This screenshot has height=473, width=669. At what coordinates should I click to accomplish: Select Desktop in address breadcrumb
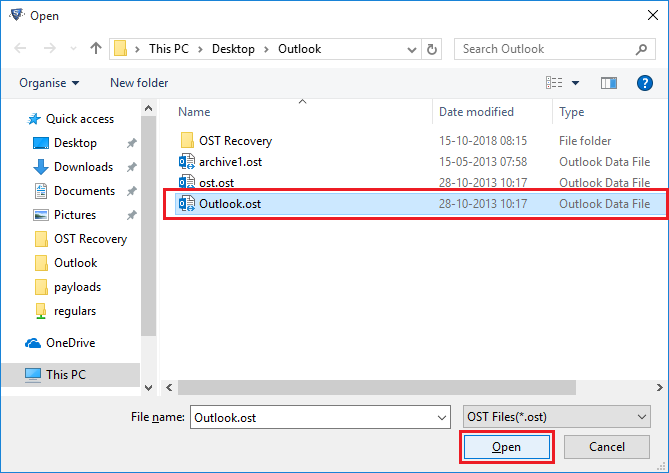(x=233, y=49)
